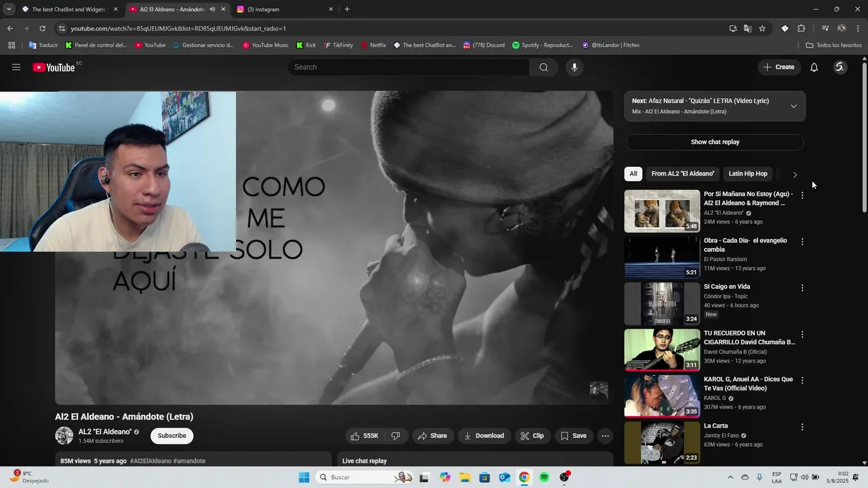Open options for Por Si Mañana No Estoy
This screenshot has width=868, height=488.
(x=802, y=195)
